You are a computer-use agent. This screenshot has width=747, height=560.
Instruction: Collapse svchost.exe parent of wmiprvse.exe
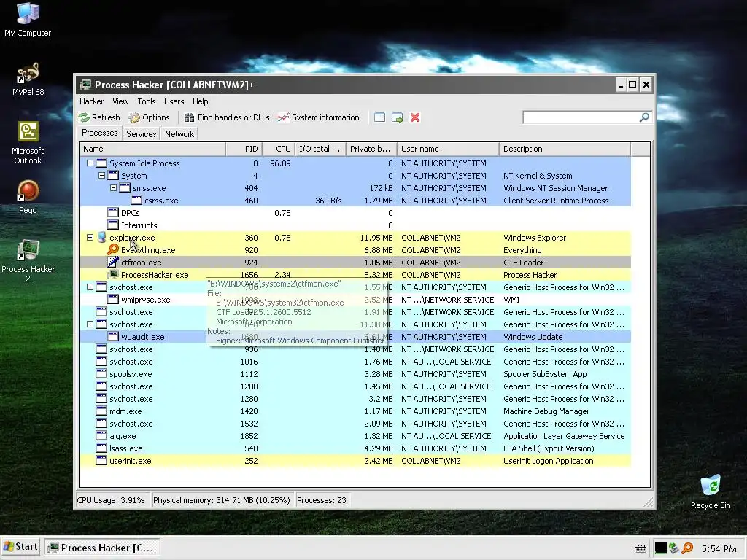(90, 287)
